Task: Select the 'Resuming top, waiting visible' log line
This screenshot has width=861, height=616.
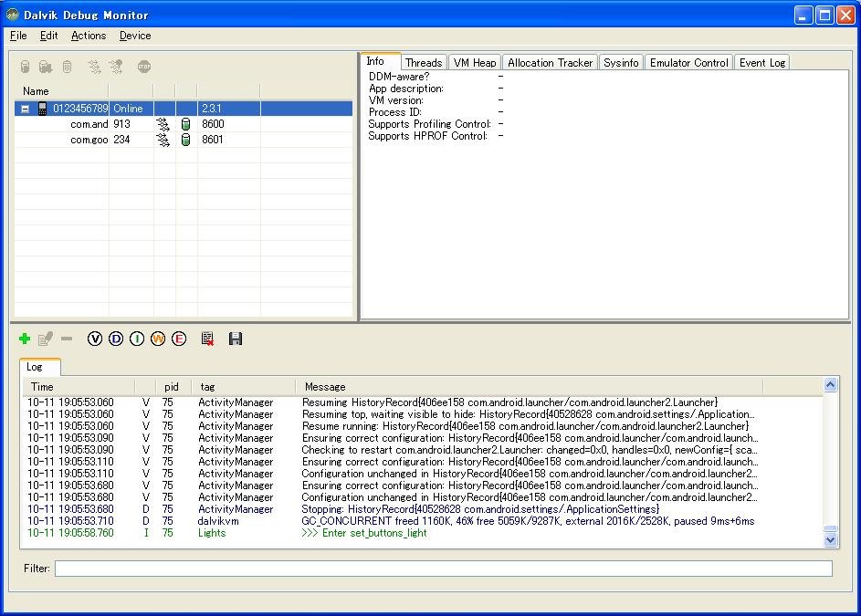Action: point(423,414)
